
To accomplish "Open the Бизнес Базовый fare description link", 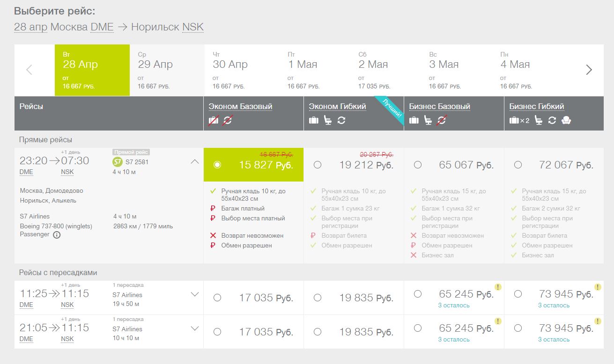I will tap(439, 107).
